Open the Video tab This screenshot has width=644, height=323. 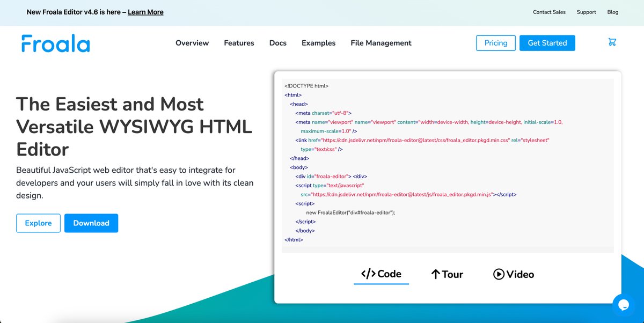[513, 274]
